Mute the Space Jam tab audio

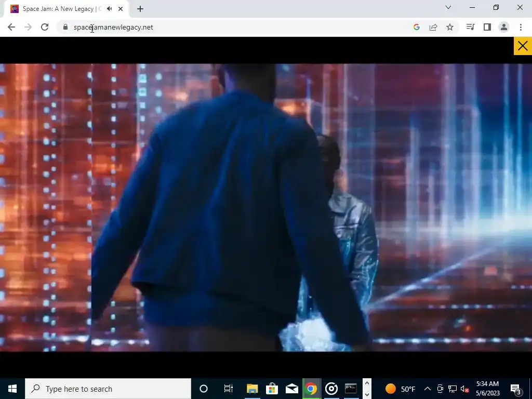coord(109,9)
